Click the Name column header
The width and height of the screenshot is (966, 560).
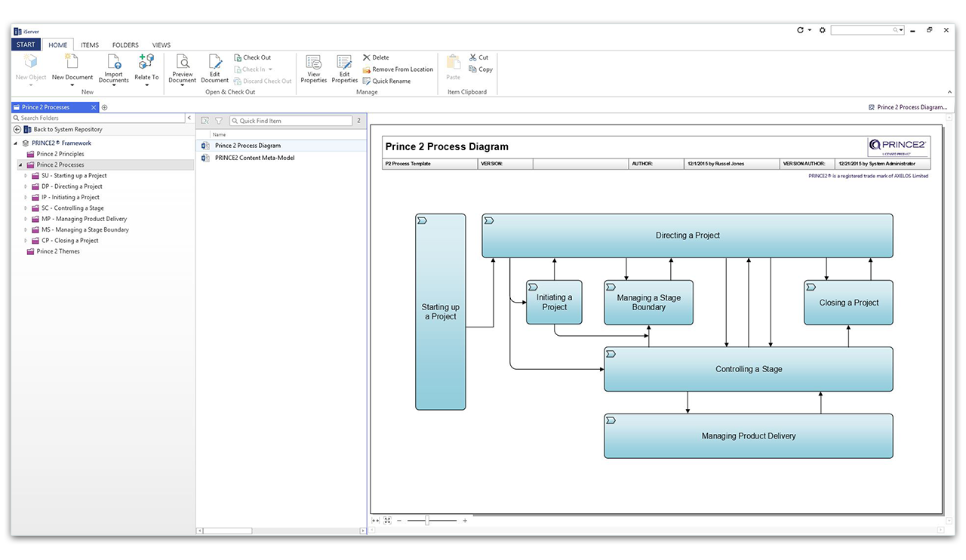(219, 134)
